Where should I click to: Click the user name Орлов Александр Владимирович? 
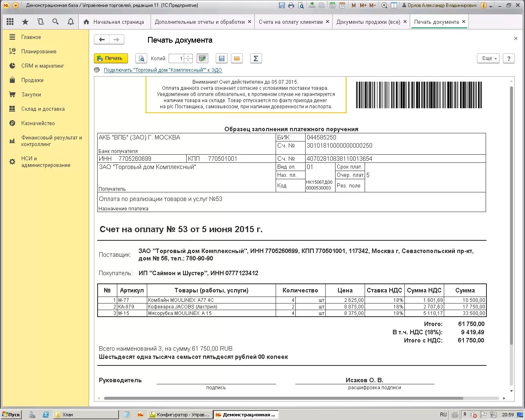(x=438, y=5)
